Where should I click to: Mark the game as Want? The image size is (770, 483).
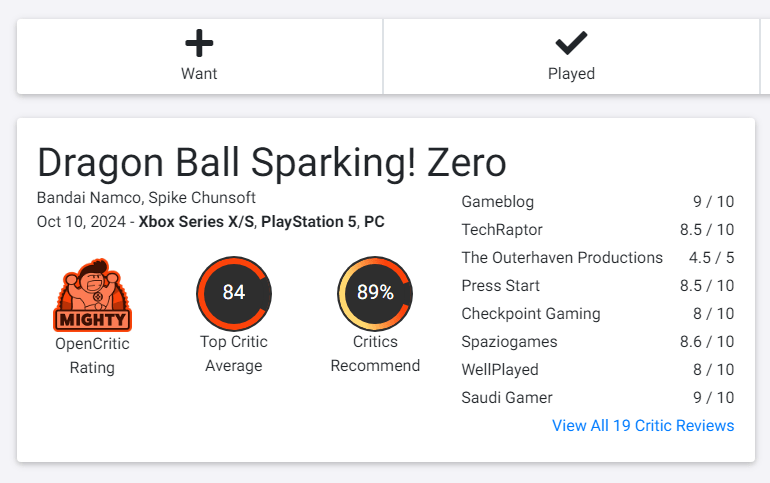200,56
